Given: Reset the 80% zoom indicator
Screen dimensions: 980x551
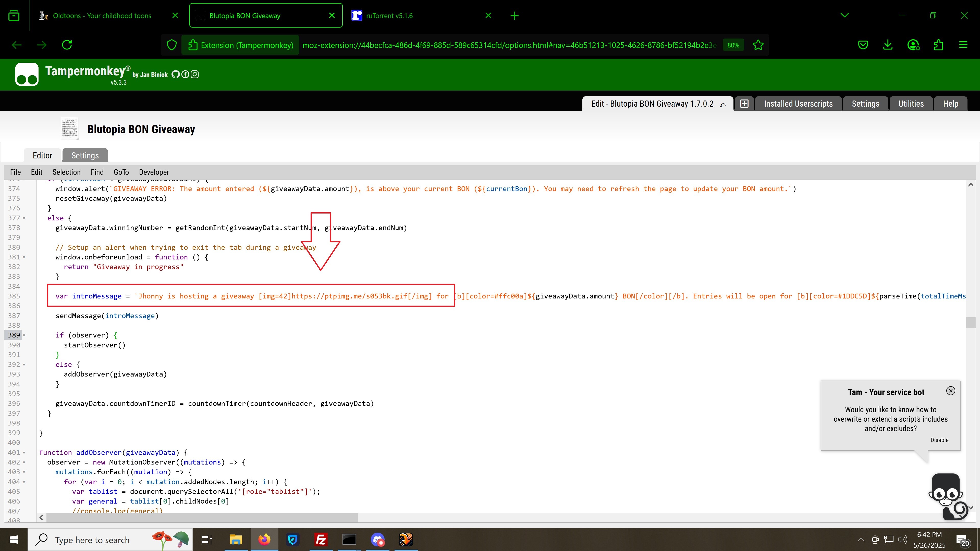Looking at the screenshot, I should pos(733,45).
